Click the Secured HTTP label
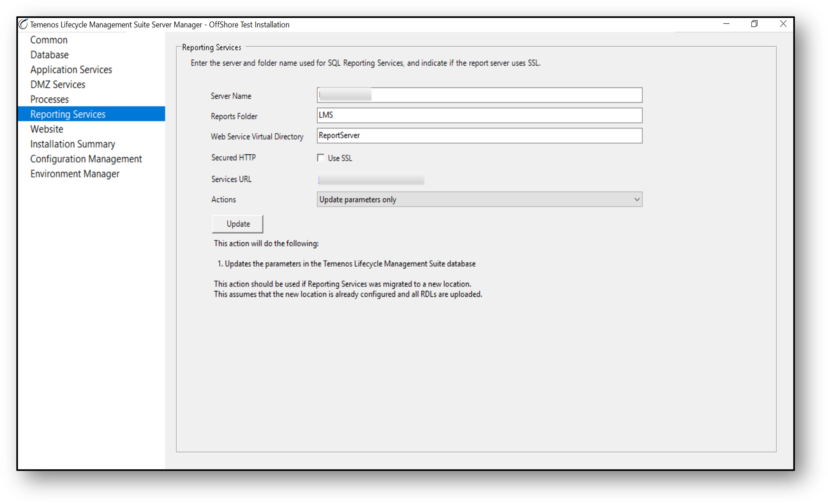This screenshot has height=504, width=828. [x=233, y=157]
